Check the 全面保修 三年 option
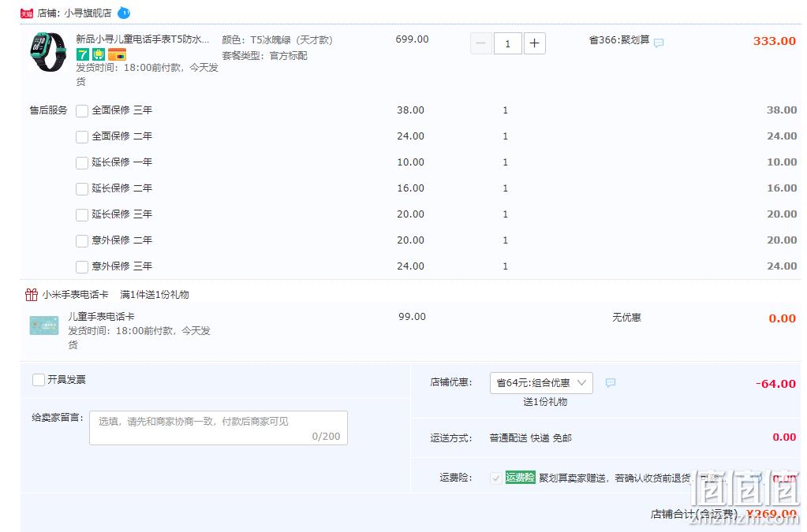This screenshot has height=532, width=807. (x=82, y=110)
